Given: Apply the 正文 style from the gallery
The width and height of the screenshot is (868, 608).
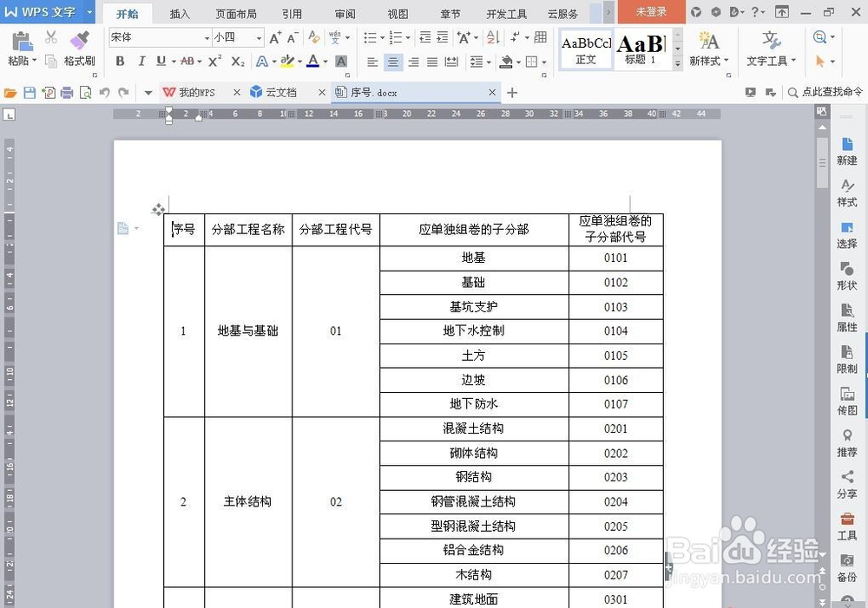Looking at the screenshot, I should (x=586, y=49).
